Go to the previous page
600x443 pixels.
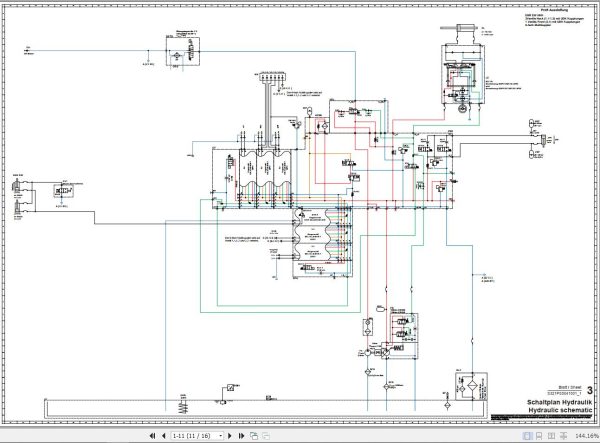tap(164, 436)
